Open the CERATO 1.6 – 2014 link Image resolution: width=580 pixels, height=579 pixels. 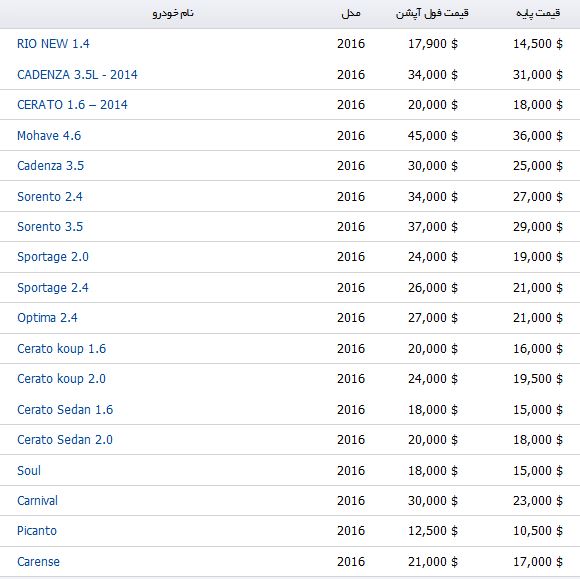click(72, 105)
